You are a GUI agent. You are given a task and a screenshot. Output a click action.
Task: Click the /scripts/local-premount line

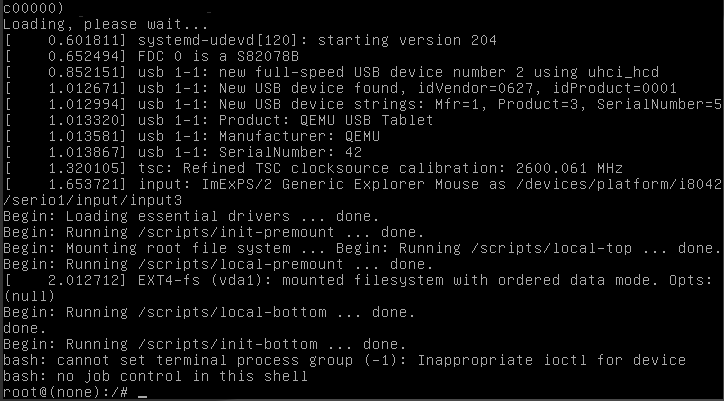click(x=218, y=264)
